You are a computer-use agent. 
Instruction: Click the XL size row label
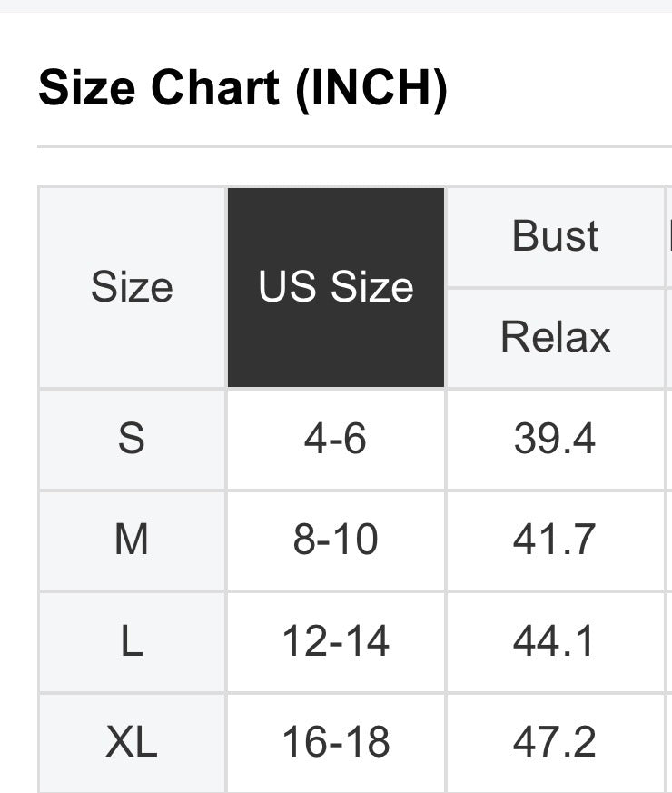[132, 742]
